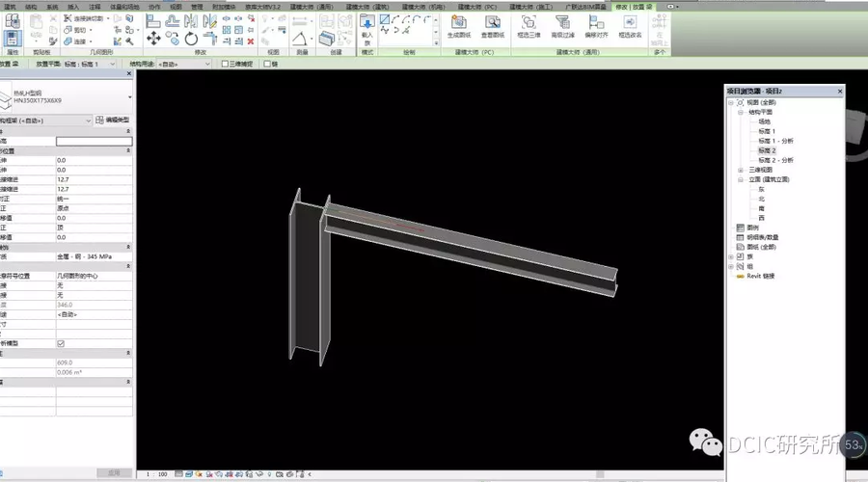
Task: Select the Move tool in Modify panel
Action: coord(151,39)
